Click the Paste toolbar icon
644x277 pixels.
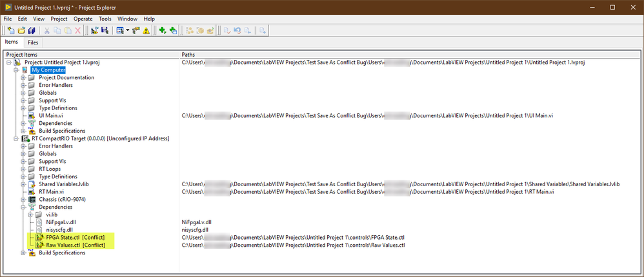pos(68,30)
